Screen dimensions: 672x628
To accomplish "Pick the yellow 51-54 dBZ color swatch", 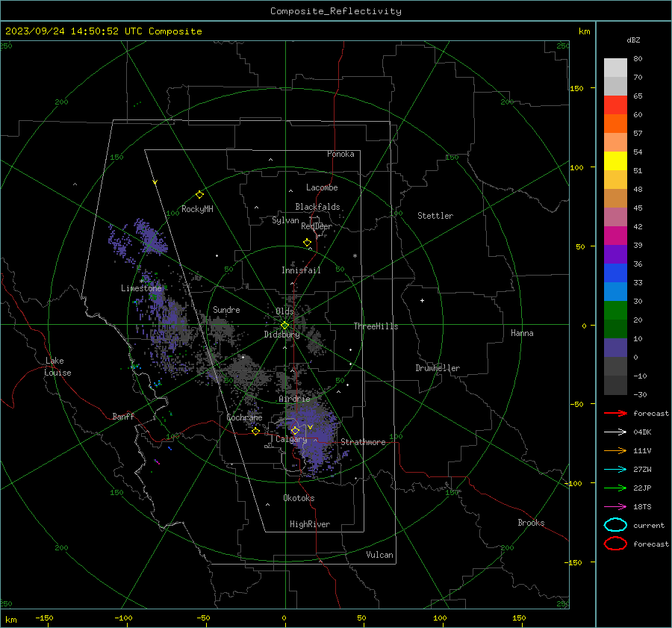I will coord(615,161).
